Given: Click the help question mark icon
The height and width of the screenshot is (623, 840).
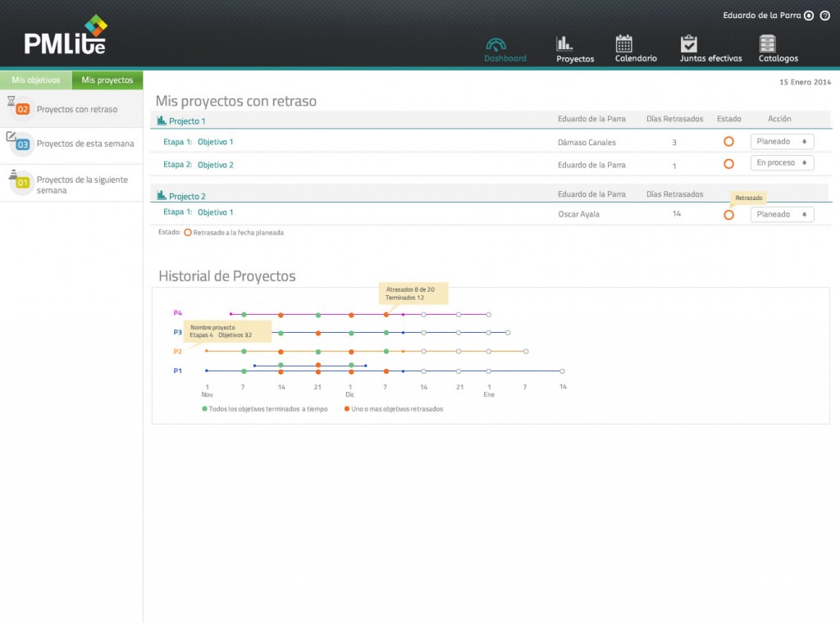Looking at the screenshot, I should pos(825,16).
